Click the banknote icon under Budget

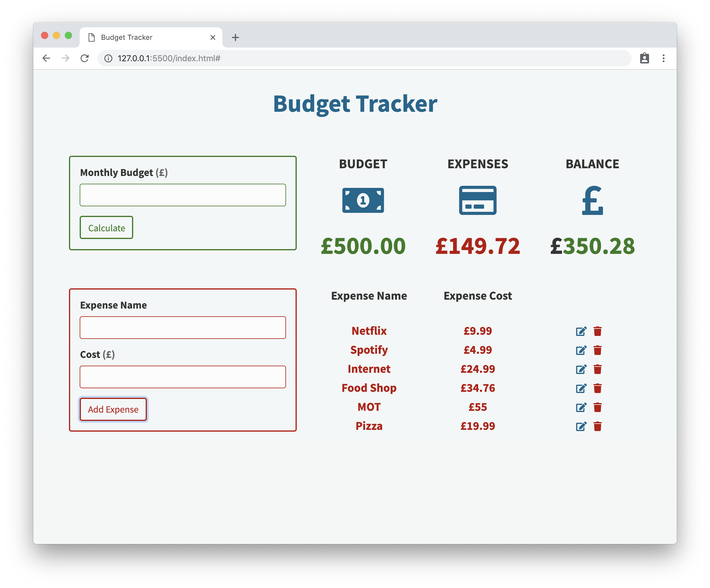click(x=363, y=200)
